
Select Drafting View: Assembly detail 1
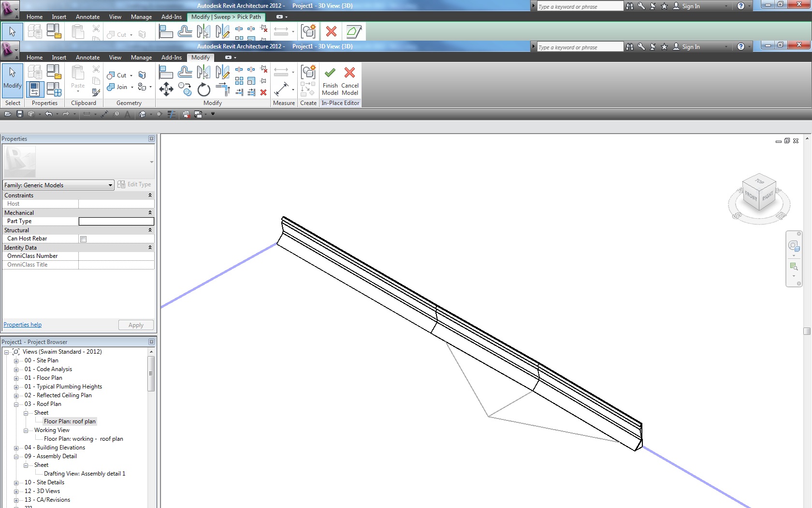point(85,474)
